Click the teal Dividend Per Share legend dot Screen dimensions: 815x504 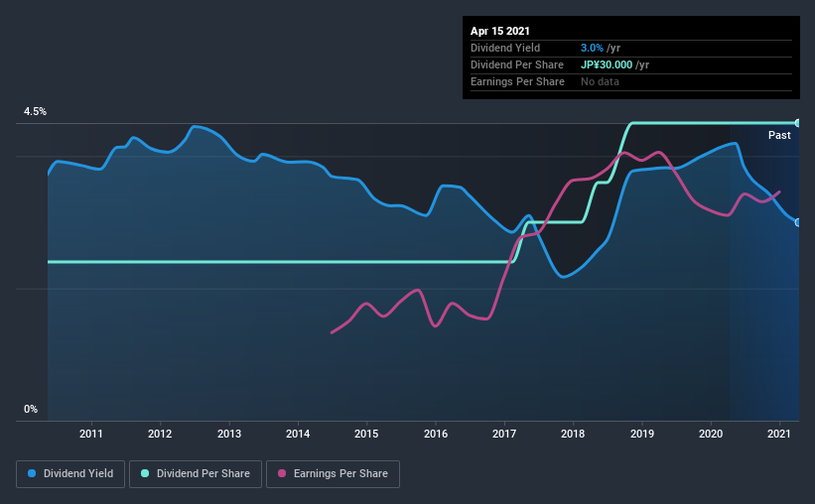coord(145,473)
